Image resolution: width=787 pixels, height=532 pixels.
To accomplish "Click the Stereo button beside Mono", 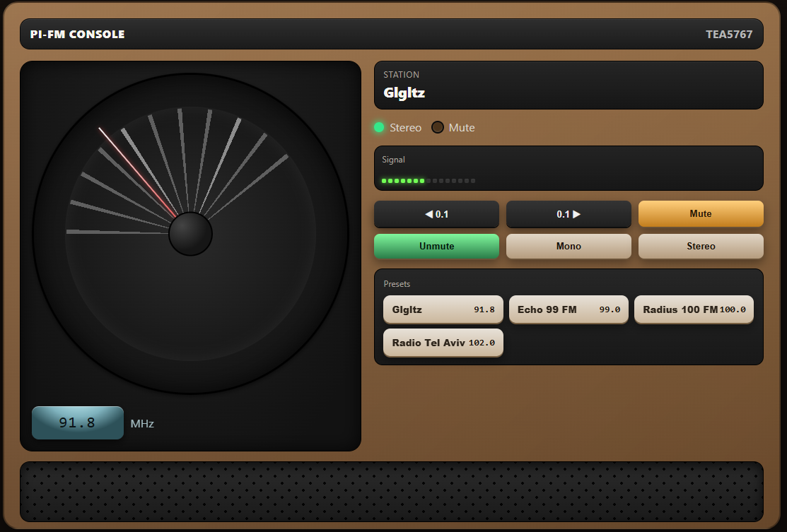I will 701,246.
